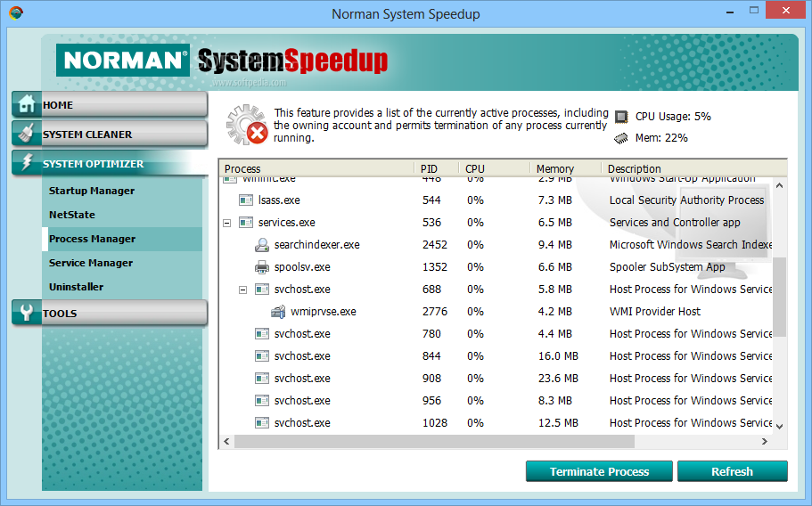Viewport: 812px width, 506px height.
Task: Click memory value 16.0 MB
Action: coord(558,356)
